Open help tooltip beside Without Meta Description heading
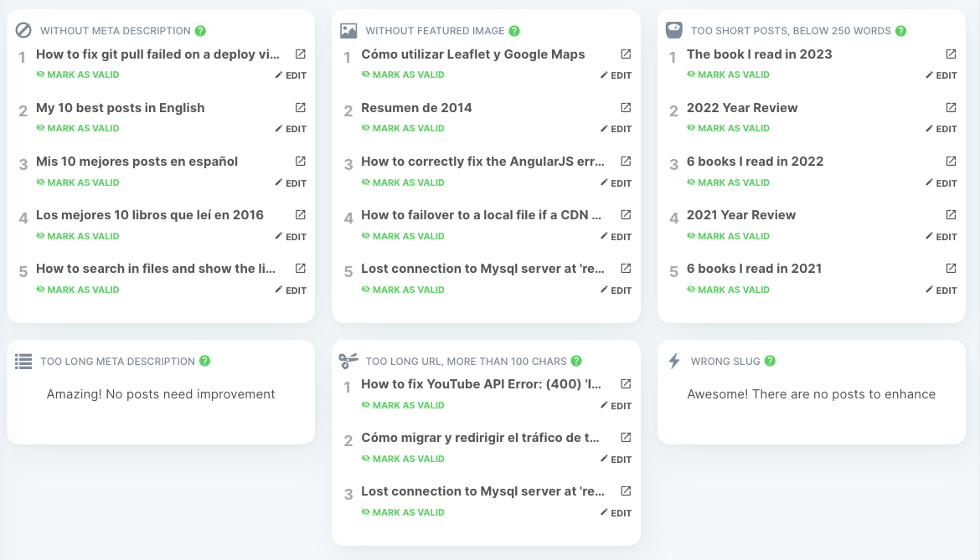 point(199,30)
